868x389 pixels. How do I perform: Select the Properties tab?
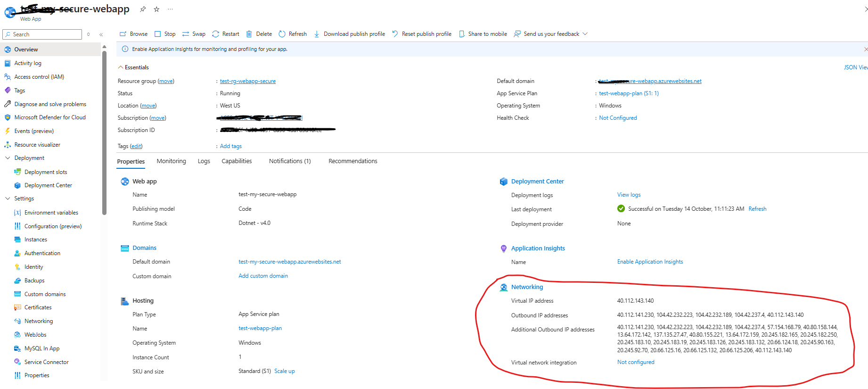[x=131, y=162]
